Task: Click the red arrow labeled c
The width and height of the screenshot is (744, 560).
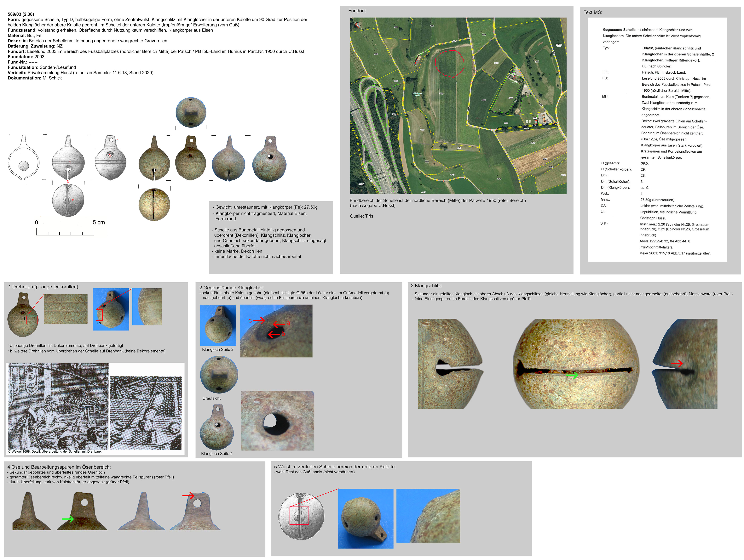Action: [x=259, y=321]
